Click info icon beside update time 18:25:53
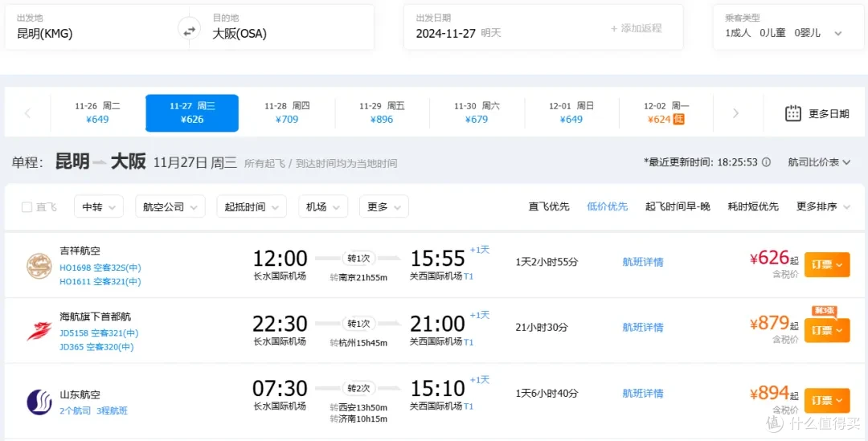868x441 pixels. point(766,162)
